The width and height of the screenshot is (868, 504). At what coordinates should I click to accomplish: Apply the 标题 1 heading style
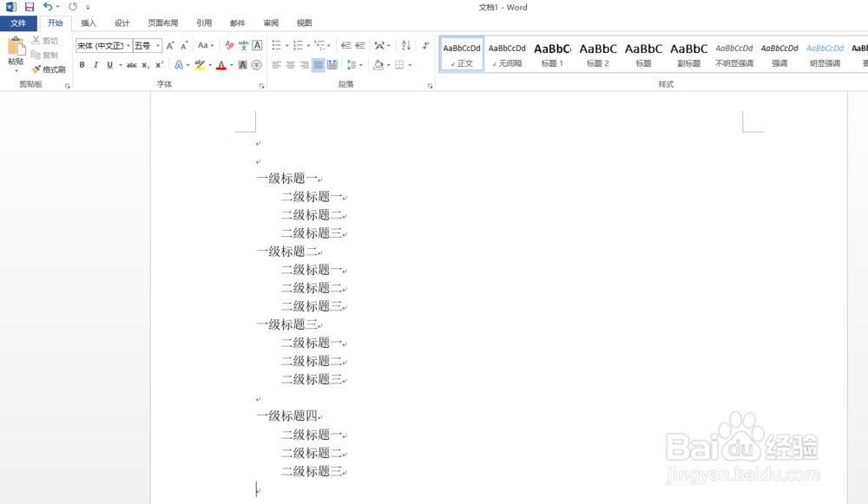coord(552,55)
